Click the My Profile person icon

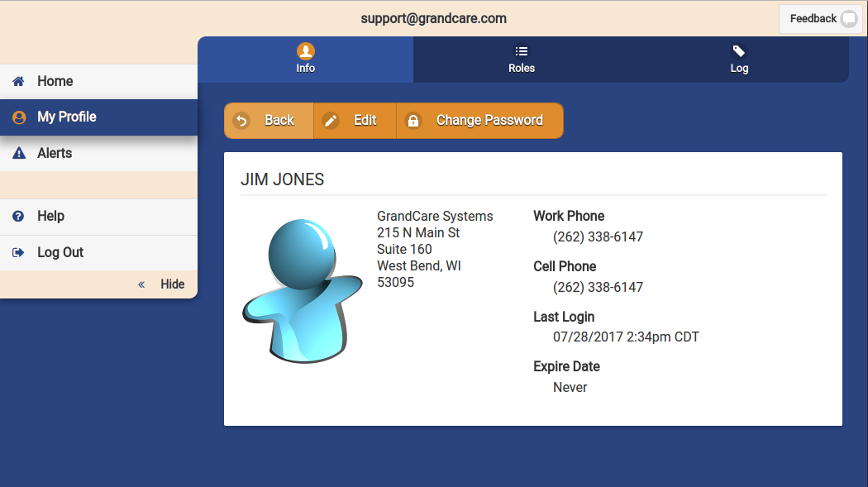(x=19, y=117)
